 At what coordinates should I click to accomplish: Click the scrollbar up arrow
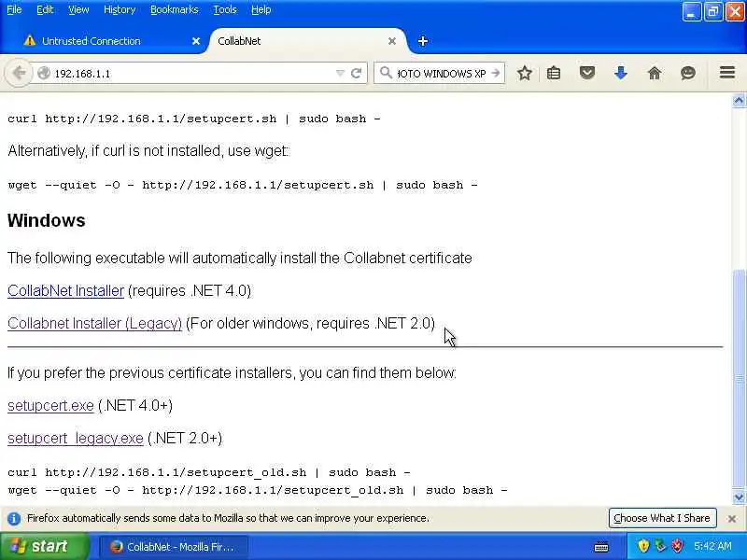click(739, 101)
